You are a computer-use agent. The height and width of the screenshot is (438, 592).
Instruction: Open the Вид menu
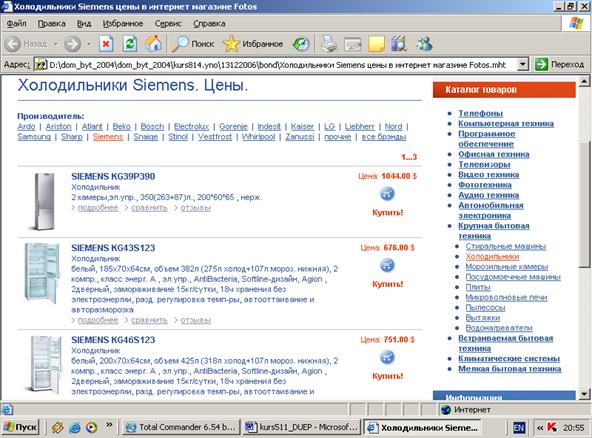(84, 23)
